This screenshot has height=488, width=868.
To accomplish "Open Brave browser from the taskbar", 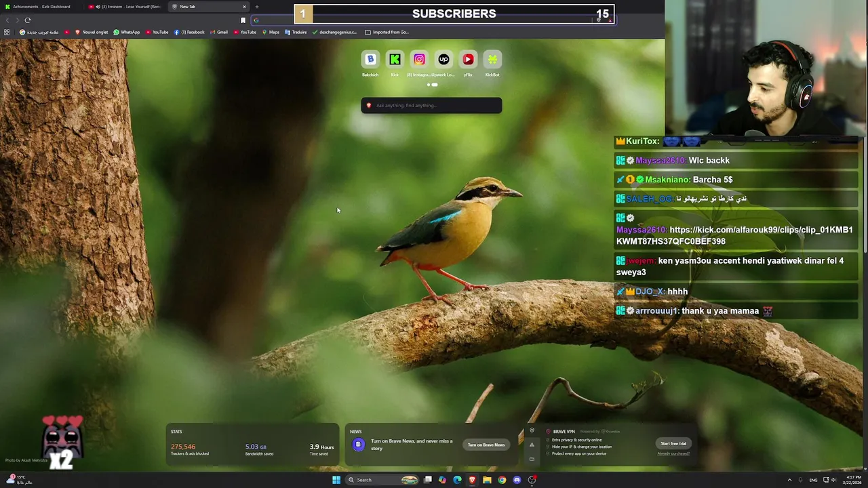I will click(472, 480).
